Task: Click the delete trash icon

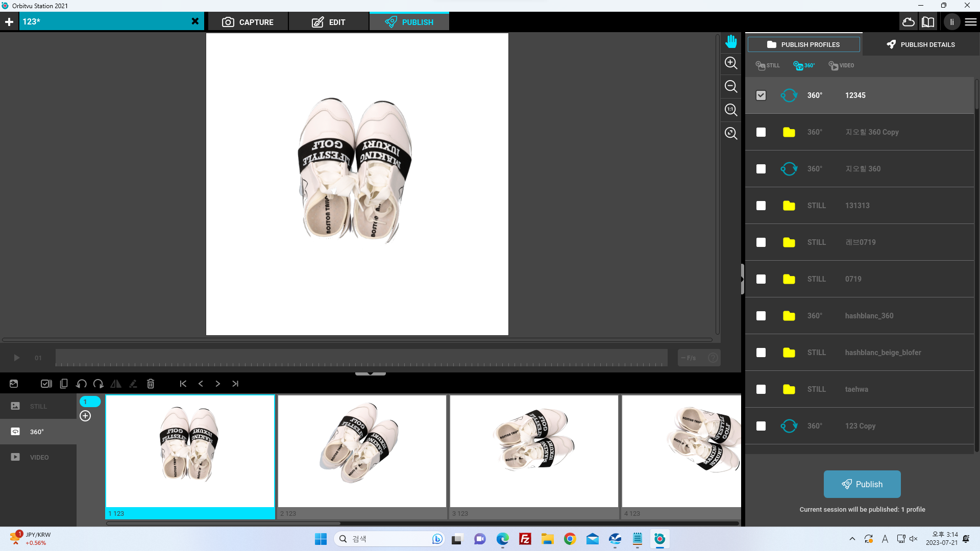Action: (x=151, y=384)
